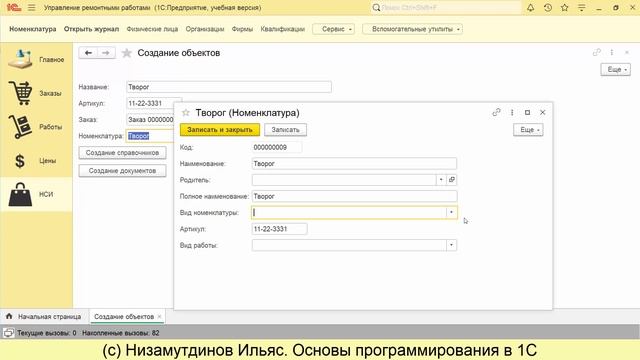Expand Вид работы dropdown arrow
This screenshot has height=360, width=640.
[x=451, y=245]
